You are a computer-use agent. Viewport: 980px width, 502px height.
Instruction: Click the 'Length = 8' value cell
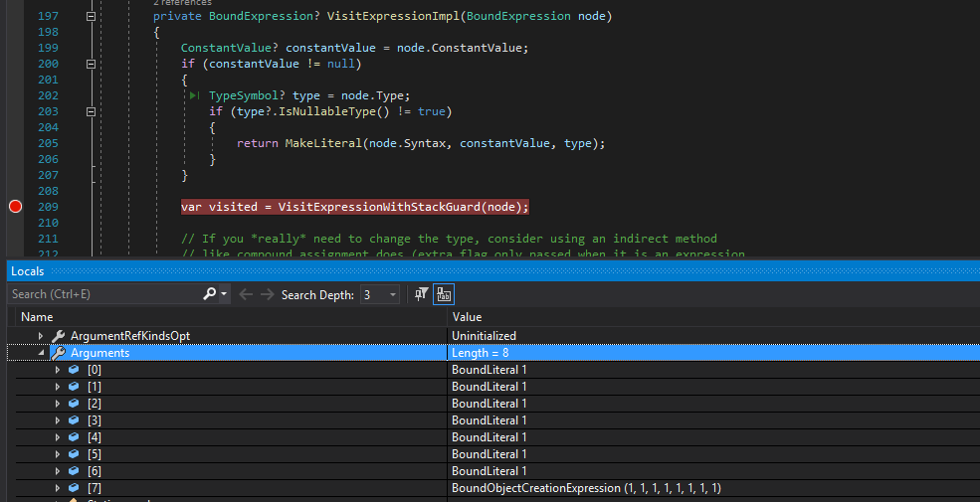pos(480,353)
